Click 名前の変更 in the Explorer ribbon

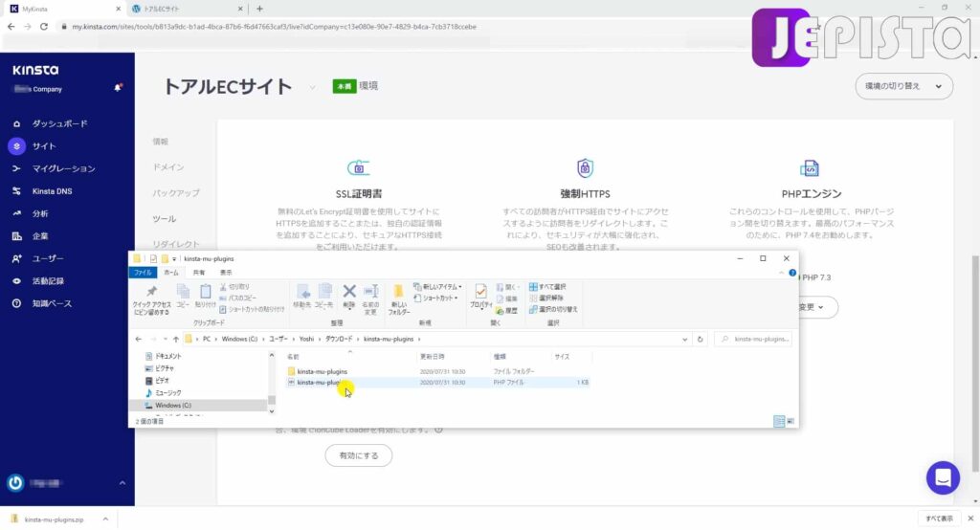click(370, 299)
